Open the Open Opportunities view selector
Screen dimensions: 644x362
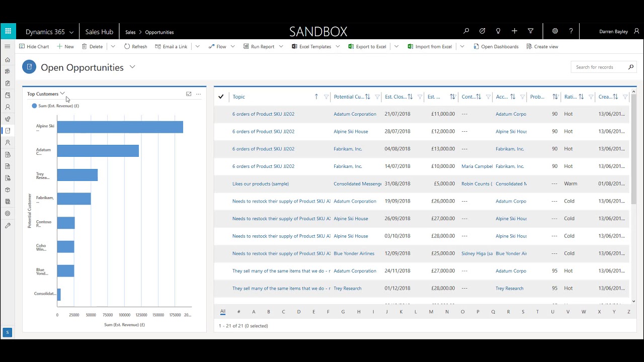click(x=132, y=66)
